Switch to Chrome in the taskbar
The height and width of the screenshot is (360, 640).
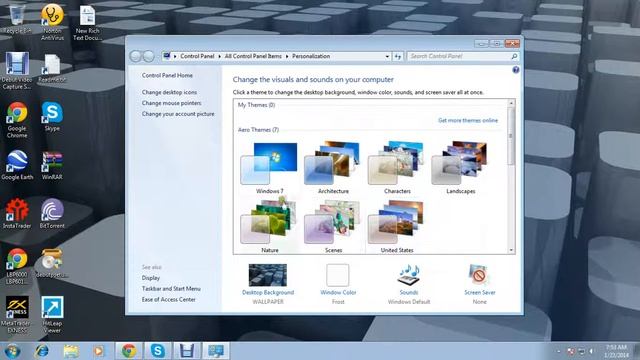tap(129, 351)
